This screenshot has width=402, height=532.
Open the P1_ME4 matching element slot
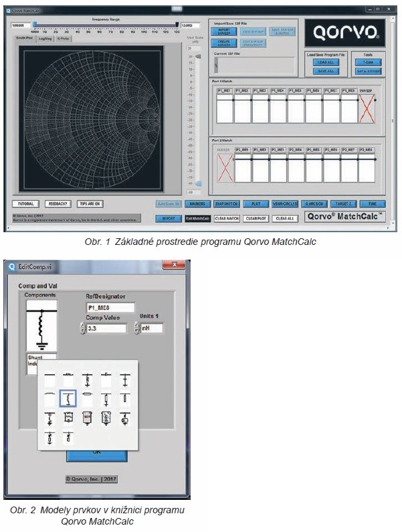(278, 108)
